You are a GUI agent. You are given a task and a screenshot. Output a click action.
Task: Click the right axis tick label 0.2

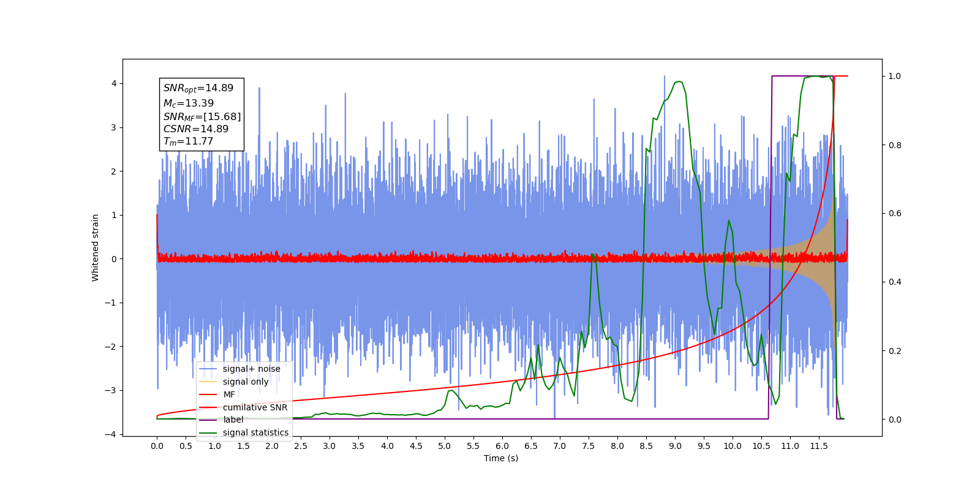pyautogui.click(x=895, y=351)
